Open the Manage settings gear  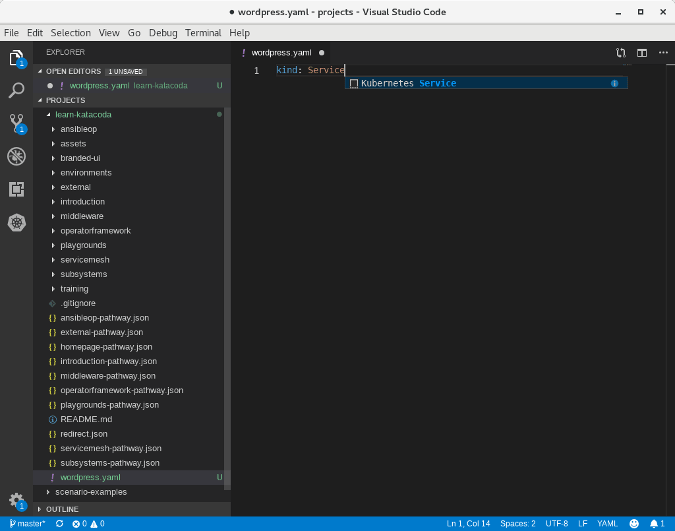pos(16,499)
